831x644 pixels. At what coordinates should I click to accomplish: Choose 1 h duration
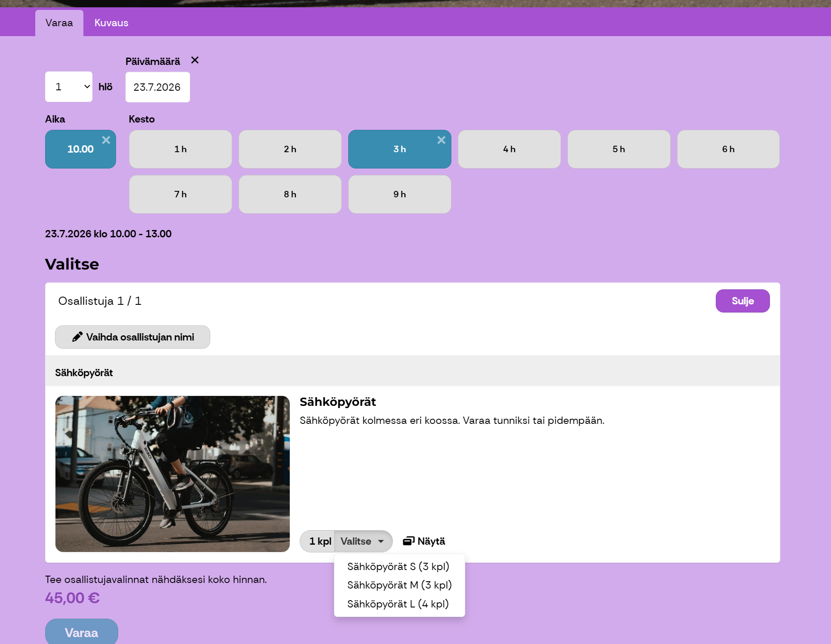(x=181, y=149)
